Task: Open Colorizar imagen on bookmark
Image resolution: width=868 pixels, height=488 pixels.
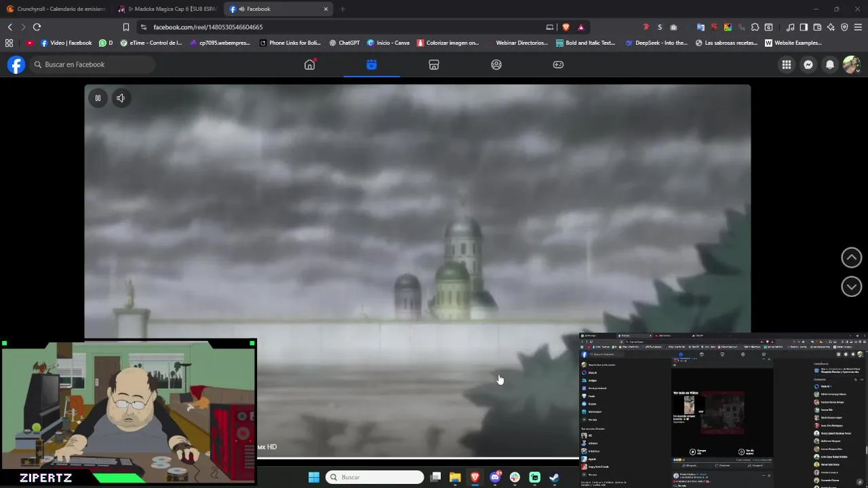Action: point(448,43)
